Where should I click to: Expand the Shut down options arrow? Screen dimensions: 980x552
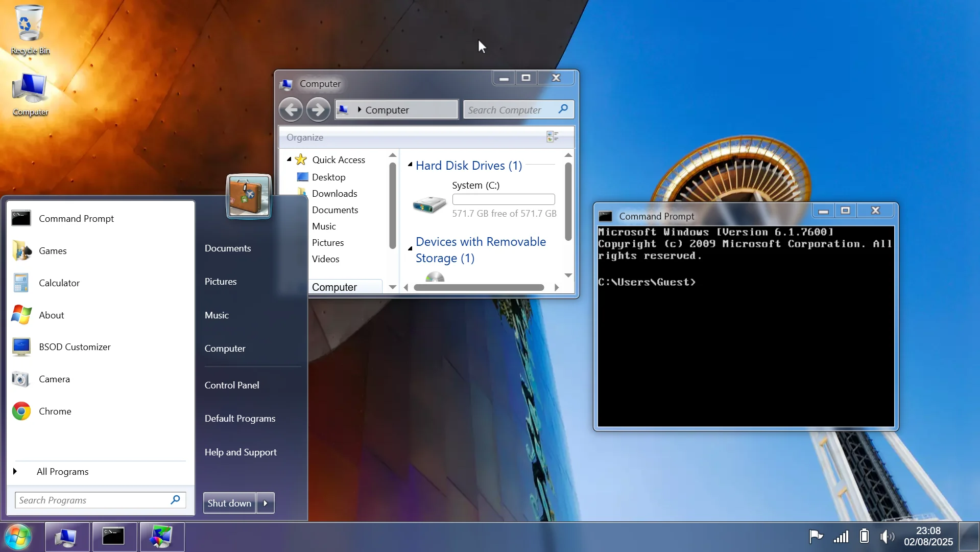[265, 503]
